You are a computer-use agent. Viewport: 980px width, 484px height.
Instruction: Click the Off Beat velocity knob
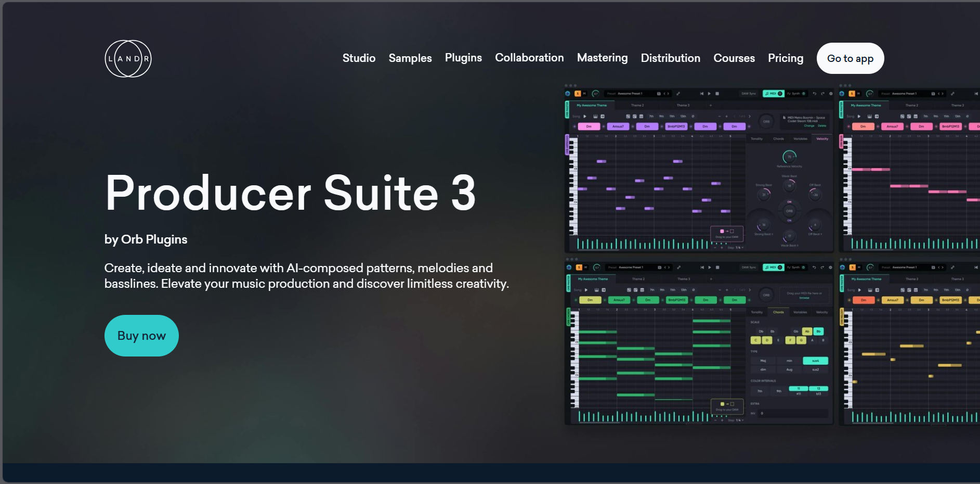(x=815, y=195)
